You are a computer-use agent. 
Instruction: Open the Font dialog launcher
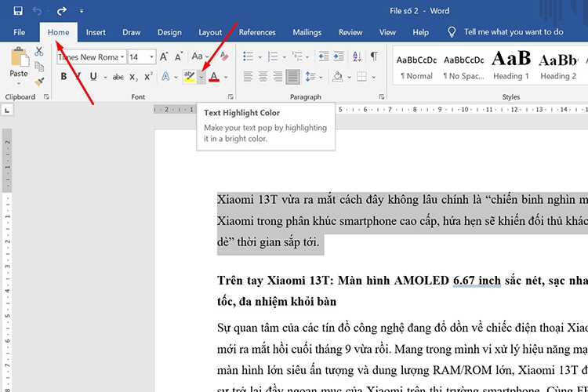(x=230, y=96)
